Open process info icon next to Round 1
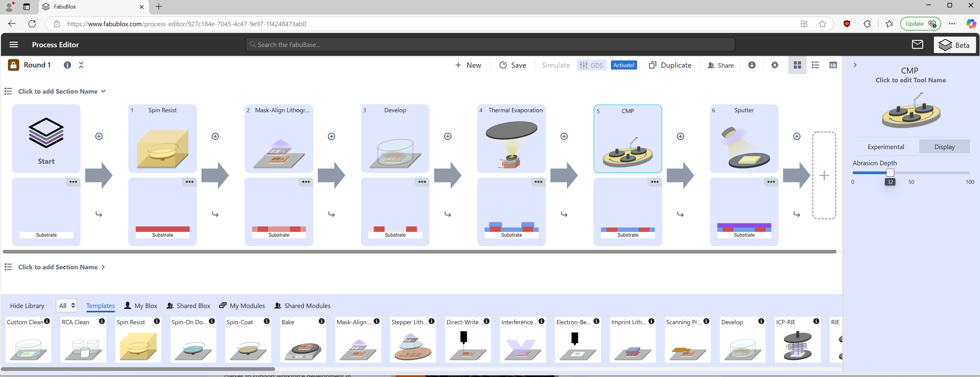 coord(67,65)
